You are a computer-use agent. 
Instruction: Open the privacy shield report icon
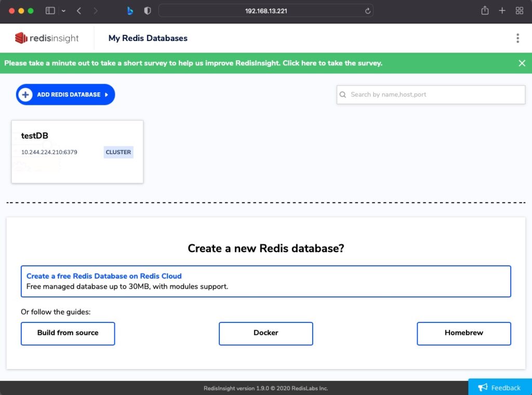click(x=147, y=11)
